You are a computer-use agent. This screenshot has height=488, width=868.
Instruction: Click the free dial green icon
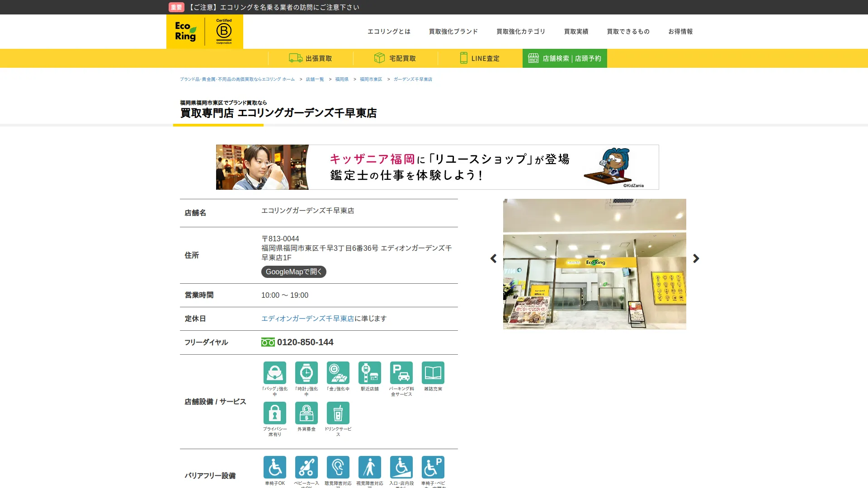click(268, 342)
